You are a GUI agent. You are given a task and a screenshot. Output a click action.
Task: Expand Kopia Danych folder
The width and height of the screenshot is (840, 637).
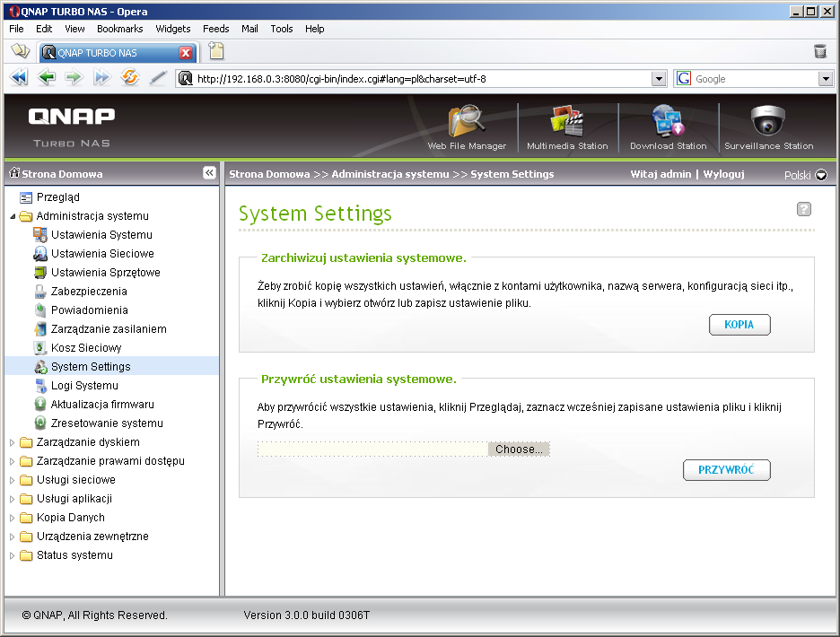pyautogui.click(x=12, y=518)
